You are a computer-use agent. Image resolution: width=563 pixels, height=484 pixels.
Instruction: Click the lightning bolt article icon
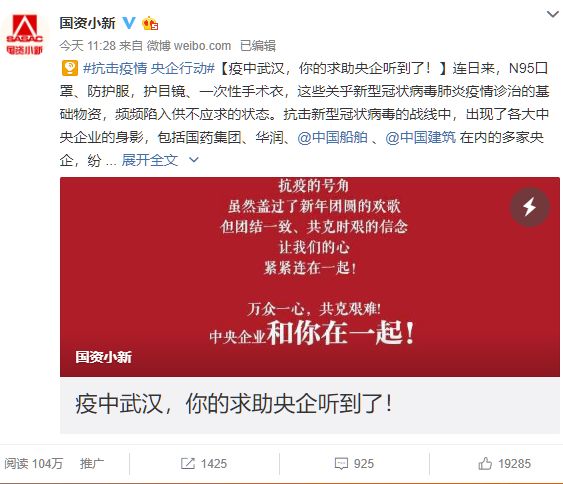[x=530, y=207]
